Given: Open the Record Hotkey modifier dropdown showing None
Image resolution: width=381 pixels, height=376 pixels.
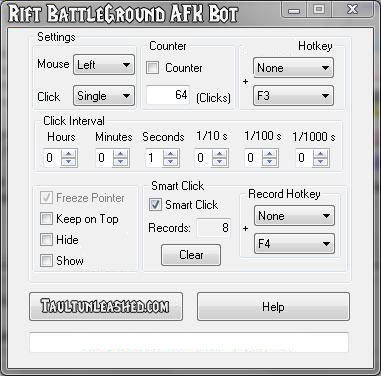Looking at the screenshot, I should [x=294, y=216].
